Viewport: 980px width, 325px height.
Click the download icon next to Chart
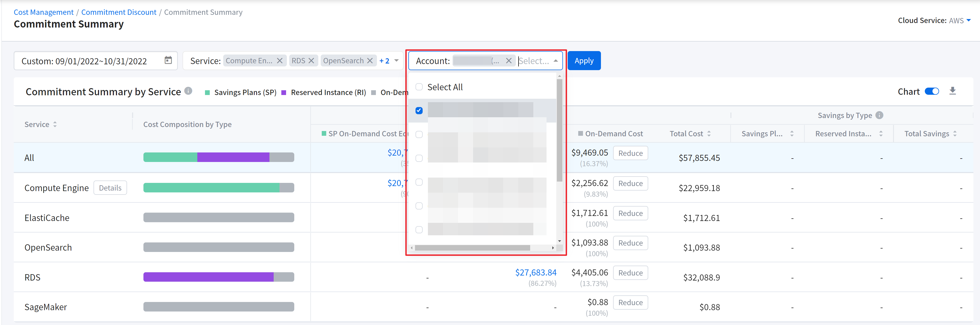952,91
